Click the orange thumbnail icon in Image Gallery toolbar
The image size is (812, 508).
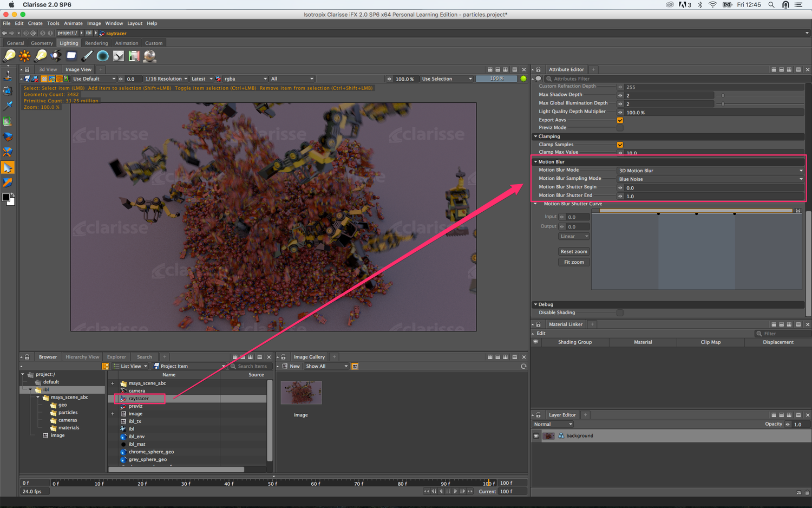point(355,367)
